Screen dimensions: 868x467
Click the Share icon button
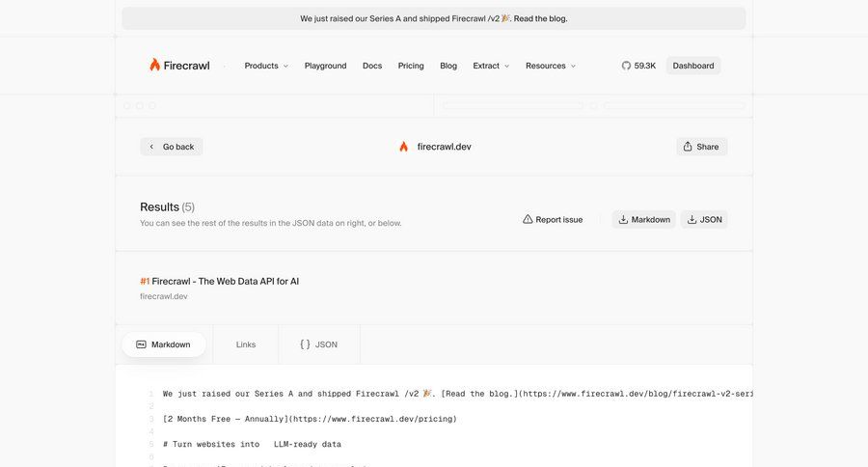688,147
